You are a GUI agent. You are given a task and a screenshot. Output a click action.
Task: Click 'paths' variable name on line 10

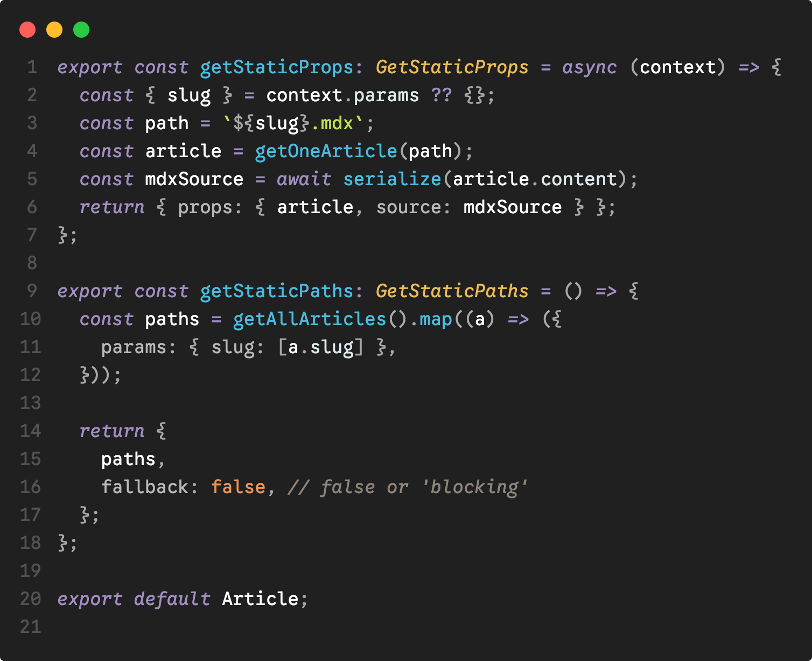click(172, 319)
